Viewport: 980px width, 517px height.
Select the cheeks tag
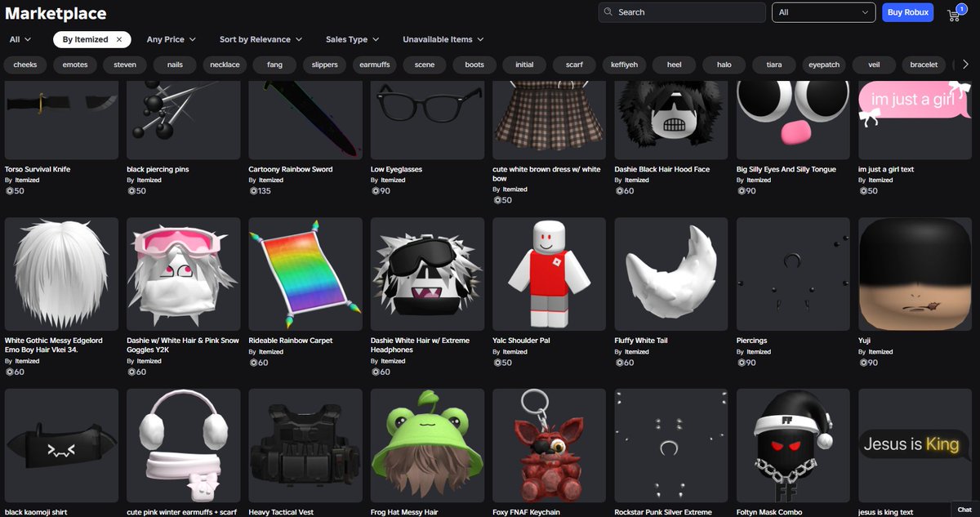tap(25, 65)
